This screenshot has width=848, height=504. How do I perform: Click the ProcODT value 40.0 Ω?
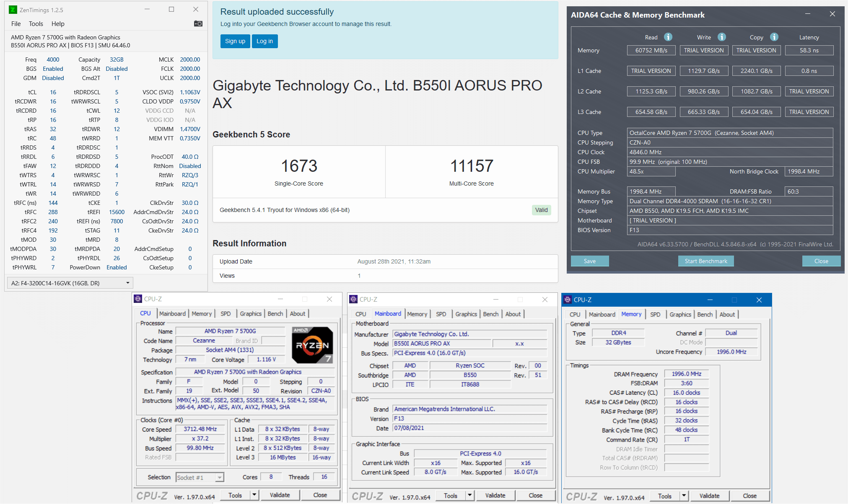(x=190, y=157)
